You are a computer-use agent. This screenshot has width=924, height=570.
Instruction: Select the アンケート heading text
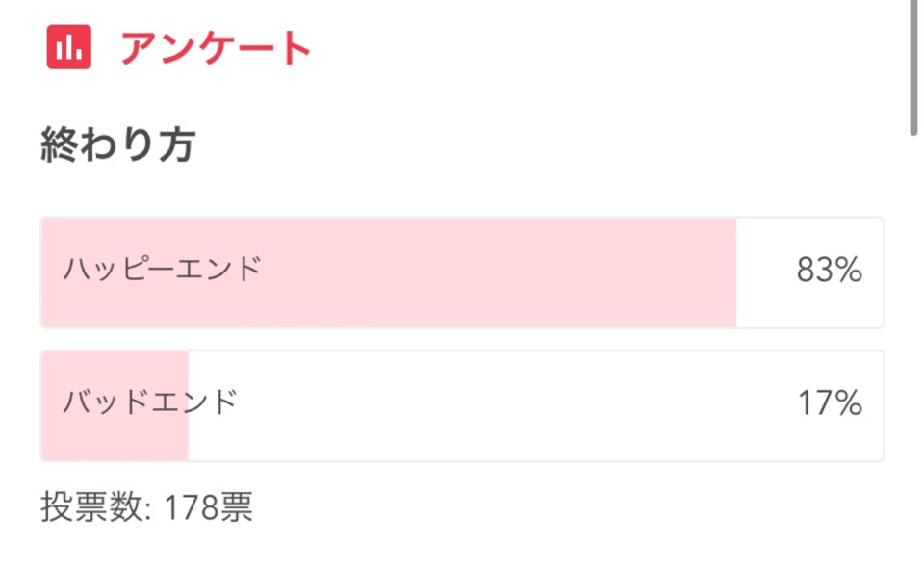coord(217,48)
